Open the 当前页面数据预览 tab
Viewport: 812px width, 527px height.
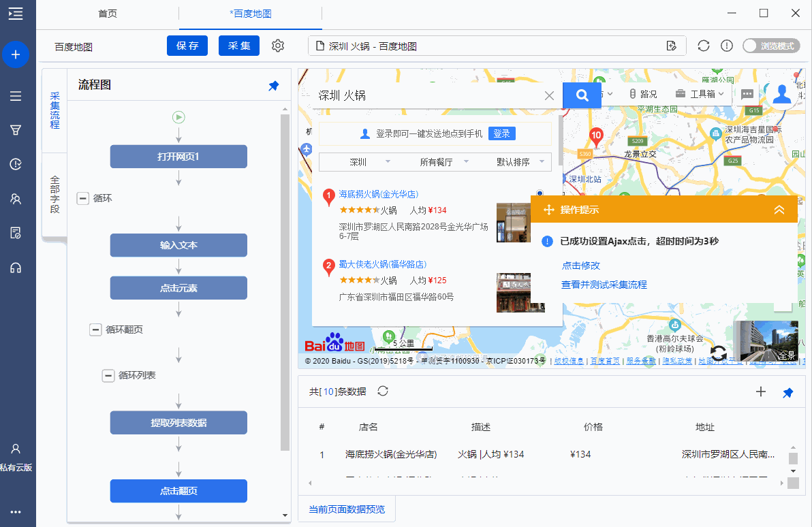pyautogui.click(x=347, y=509)
